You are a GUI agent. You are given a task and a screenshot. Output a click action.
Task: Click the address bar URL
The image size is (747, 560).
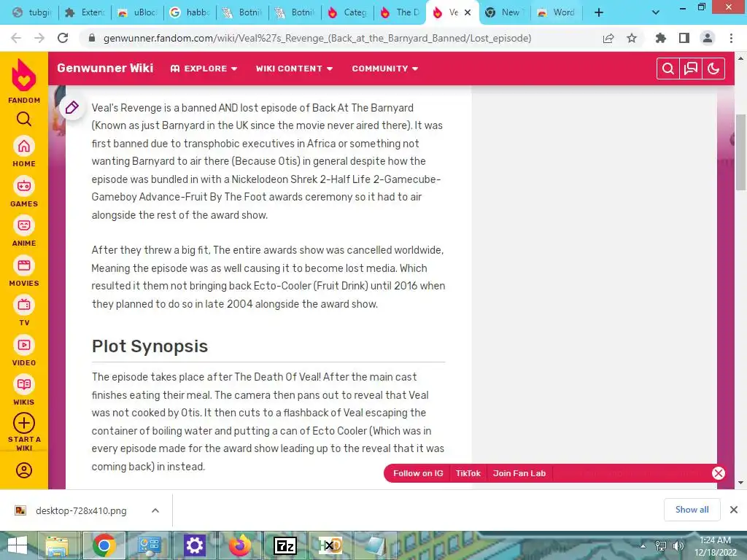[317, 39]
